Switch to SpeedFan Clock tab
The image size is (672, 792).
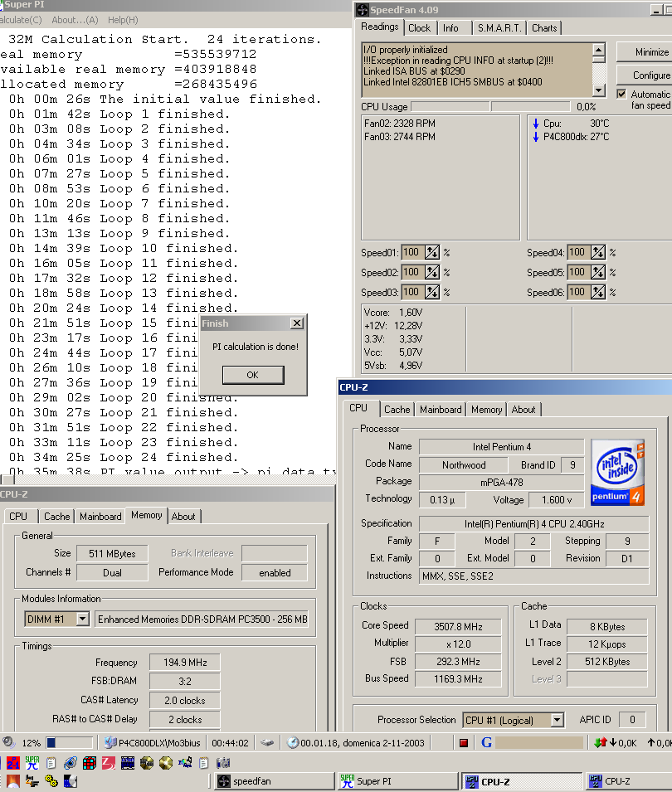pos(419,28)
